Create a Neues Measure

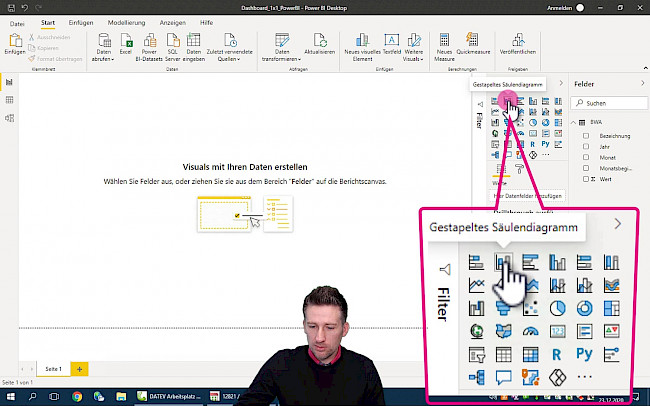point(444,47)
